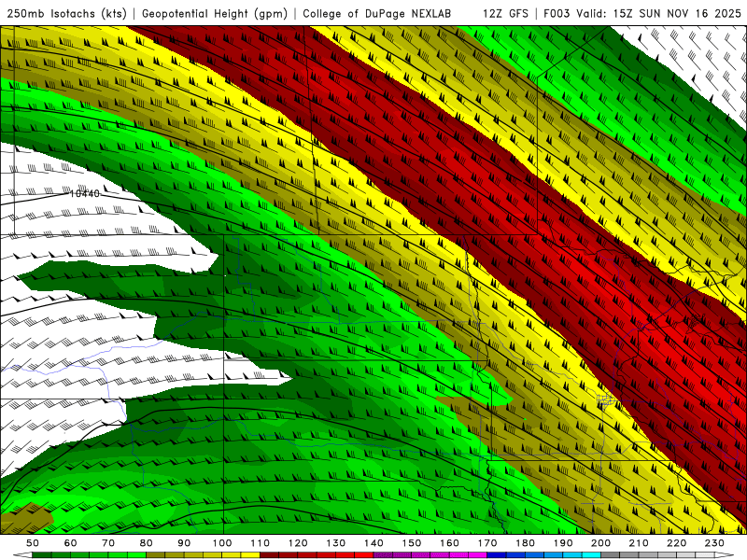
Task: Click the "College of DuPage NEXLAB" text
Action: 377,13
